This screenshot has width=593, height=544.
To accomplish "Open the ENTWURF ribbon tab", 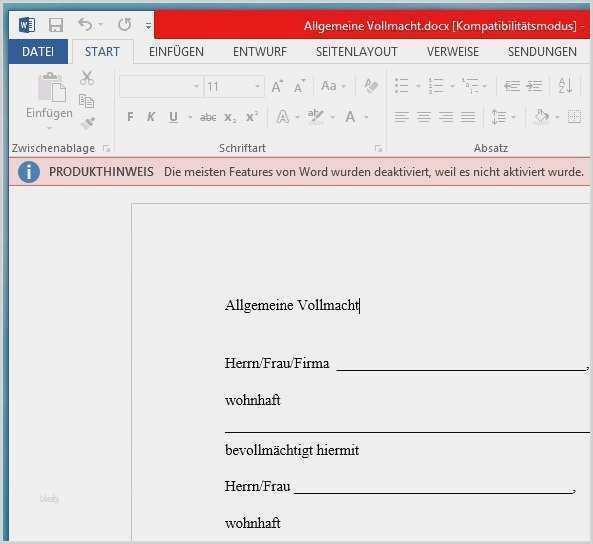I will point(260,51).
